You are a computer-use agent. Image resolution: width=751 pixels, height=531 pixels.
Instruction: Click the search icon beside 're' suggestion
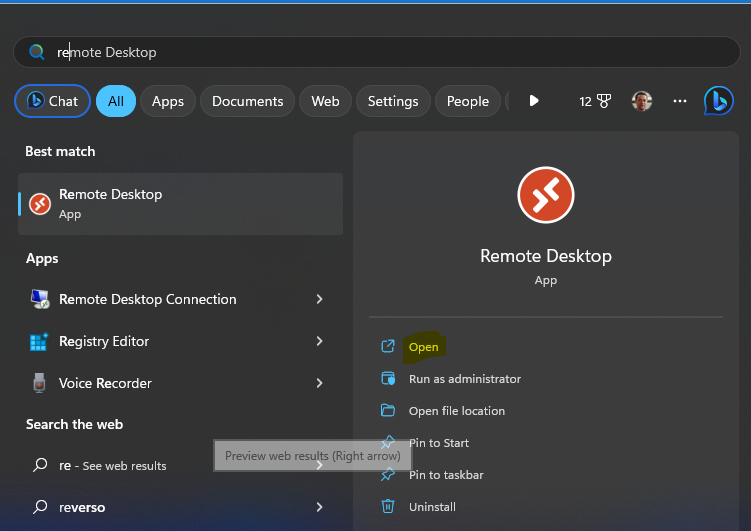pyautogui.click(x=40, y=465)
